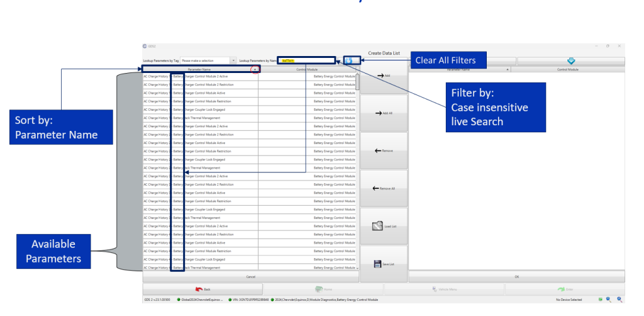Click the OK button
This screenshot has height=316, width=644.
[517, 276]
